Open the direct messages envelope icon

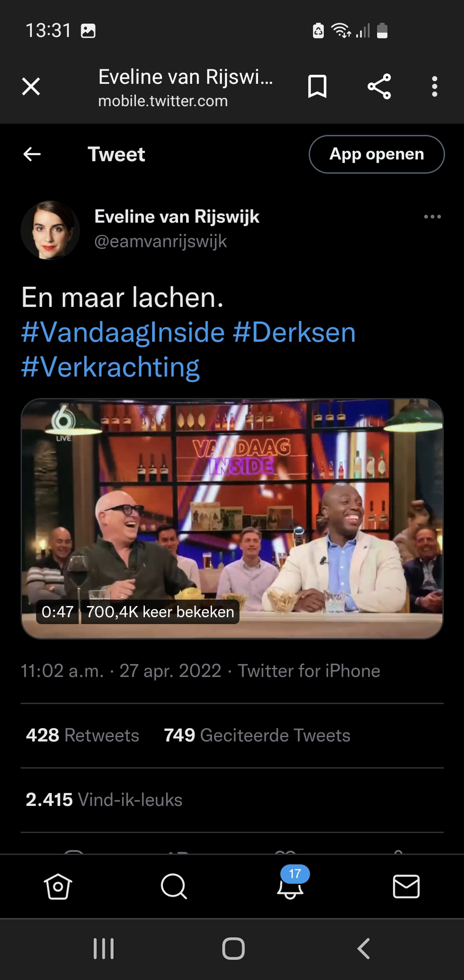pos(406,886)
